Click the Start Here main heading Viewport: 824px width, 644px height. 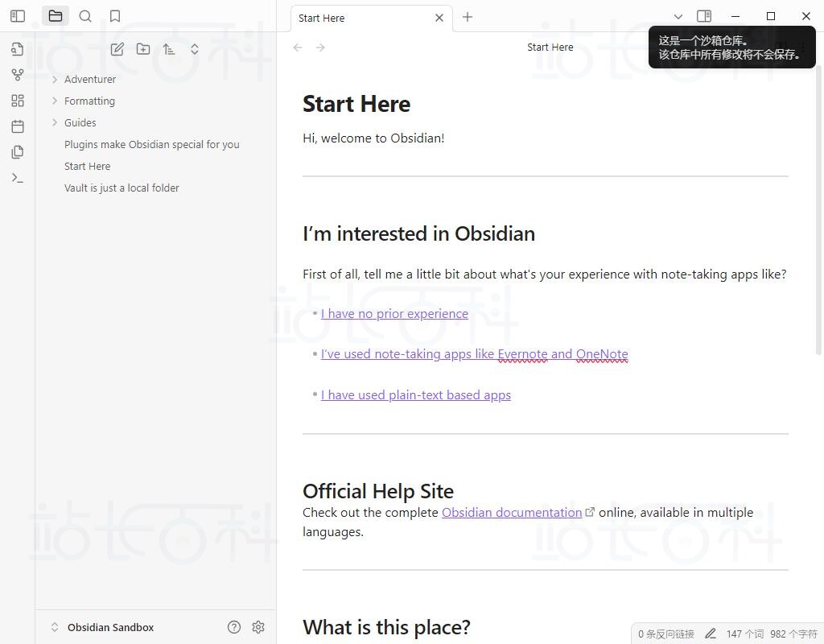(x=356, y=104)
